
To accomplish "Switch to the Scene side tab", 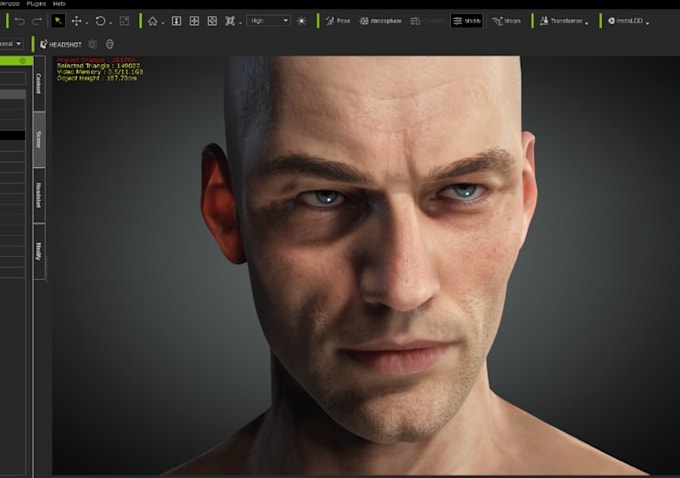I will click(39, 139).
